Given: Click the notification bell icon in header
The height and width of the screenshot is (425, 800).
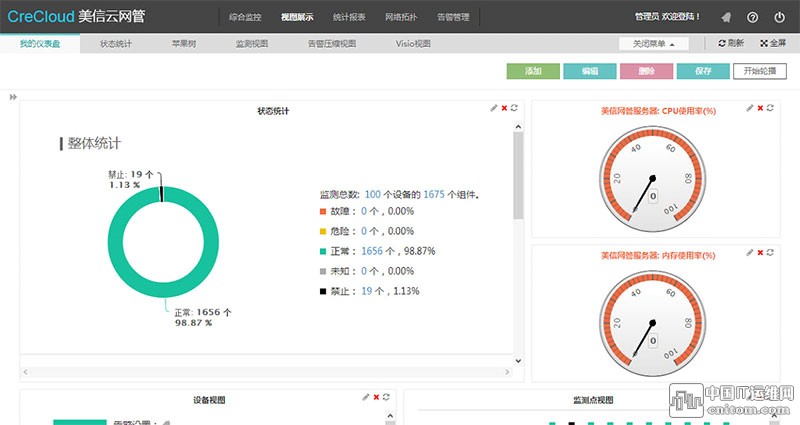Looking at the screenshot, I should click(725, 17).
